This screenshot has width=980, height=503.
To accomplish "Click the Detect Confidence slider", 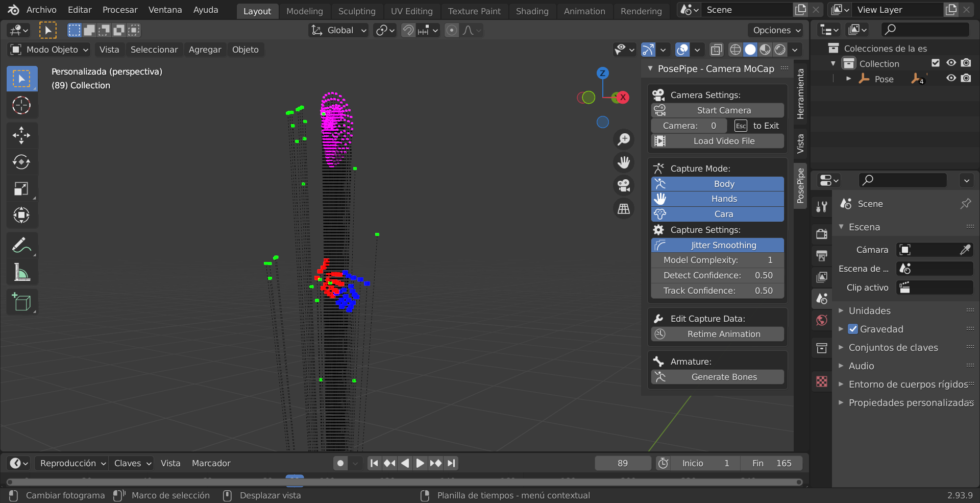I will coord(717,275).
